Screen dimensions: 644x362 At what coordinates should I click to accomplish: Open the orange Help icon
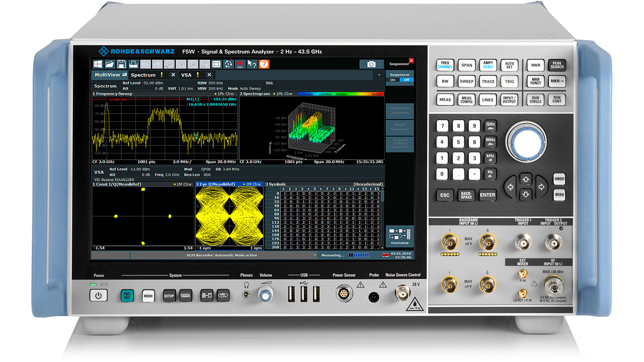point(264,64)
